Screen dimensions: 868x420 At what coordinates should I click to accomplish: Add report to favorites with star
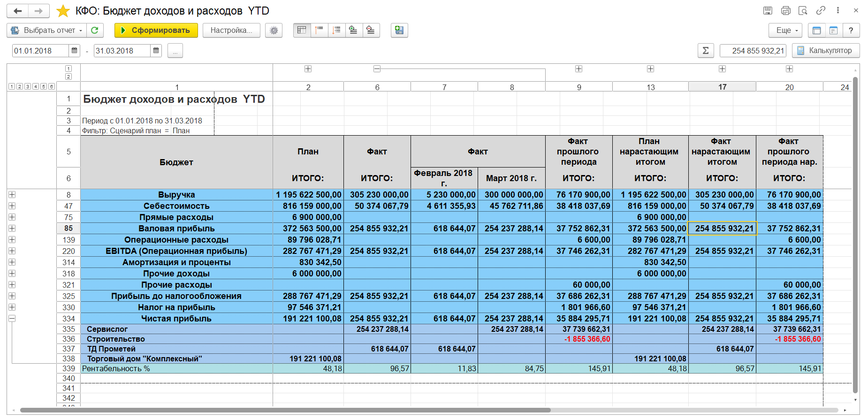[63, 11]
